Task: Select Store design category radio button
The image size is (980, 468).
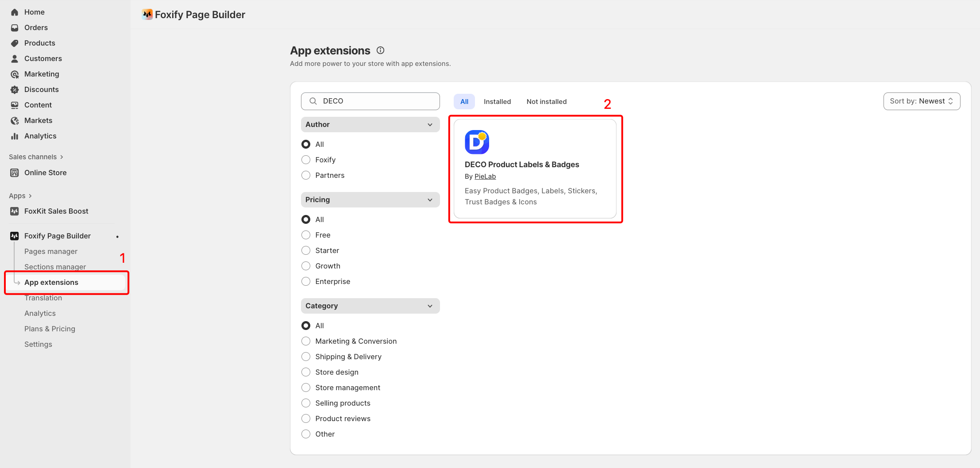Action: (306, 372)
